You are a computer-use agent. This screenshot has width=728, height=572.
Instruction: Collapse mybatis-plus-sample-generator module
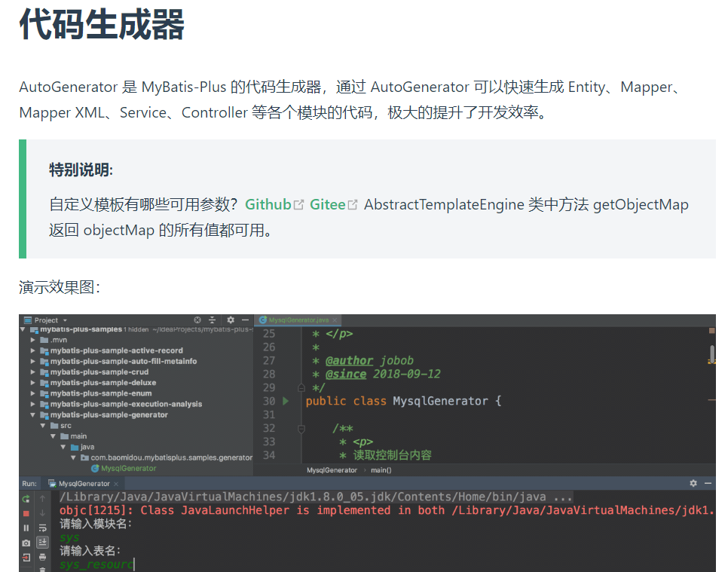33,414
